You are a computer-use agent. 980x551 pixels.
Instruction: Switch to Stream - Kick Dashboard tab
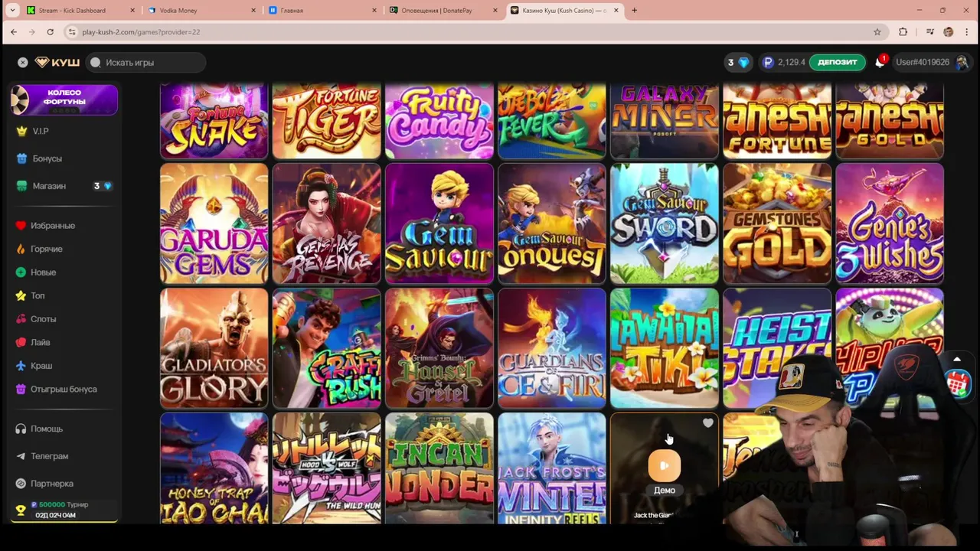click(80, 11)
